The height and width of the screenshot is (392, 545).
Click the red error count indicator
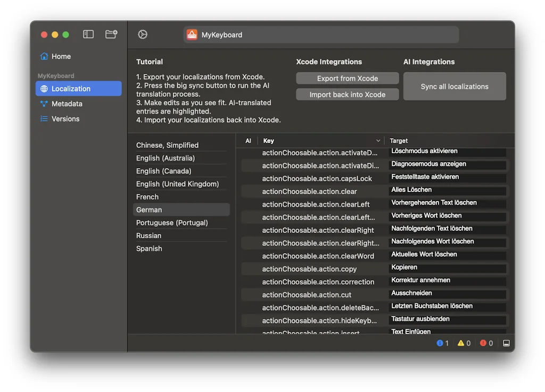486,343
